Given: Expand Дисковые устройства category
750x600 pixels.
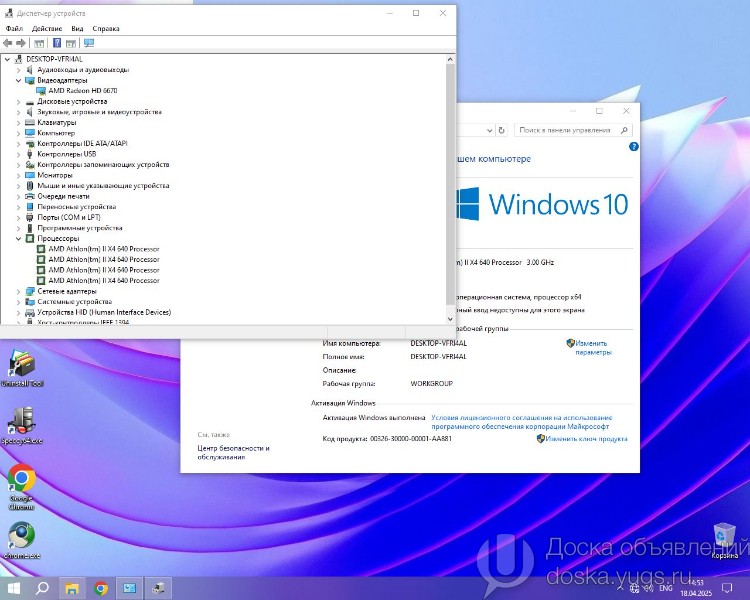Looking at the screenshot, I should click(x=18, y=101).
